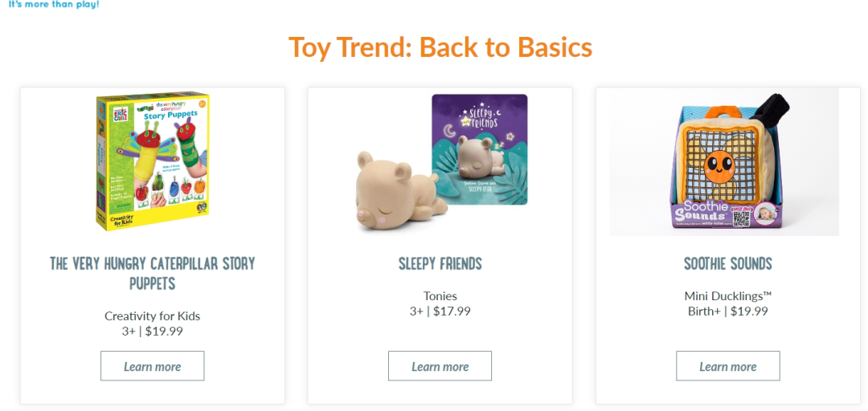This screenshot has height=411, width=868.
Task: Click the sleeping bear Tonies figurine
Action: pyautogui.click(x=394, y=193)
